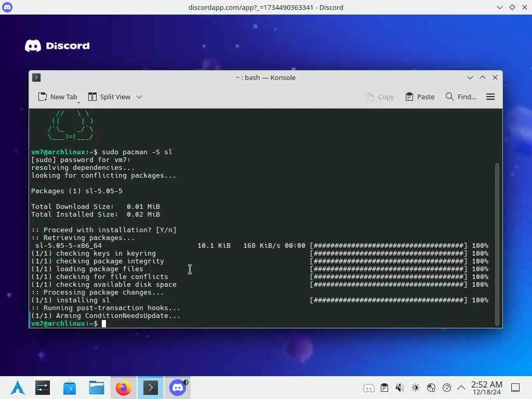
Task: Click Paste in the Konsole toolbar
Action: click(420, 97)
